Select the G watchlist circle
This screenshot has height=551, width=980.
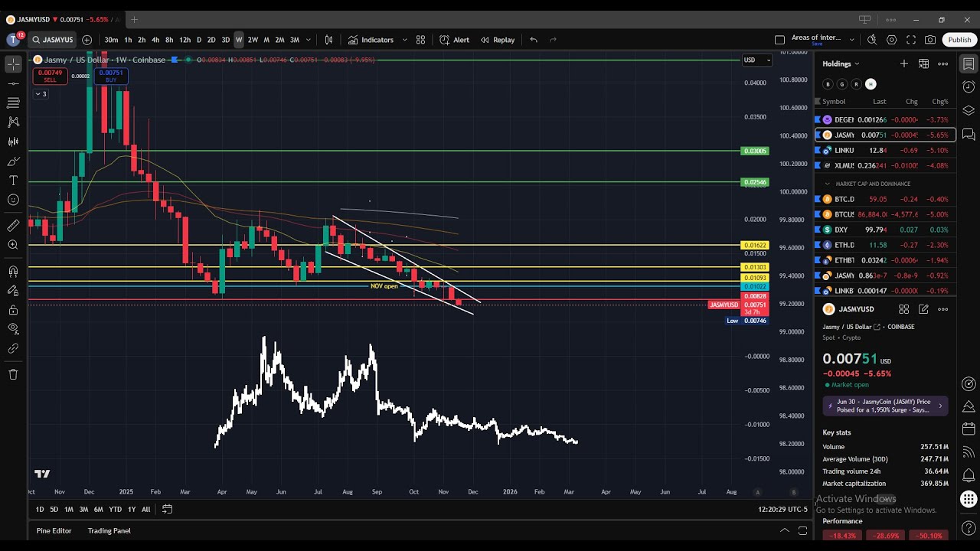842,84
